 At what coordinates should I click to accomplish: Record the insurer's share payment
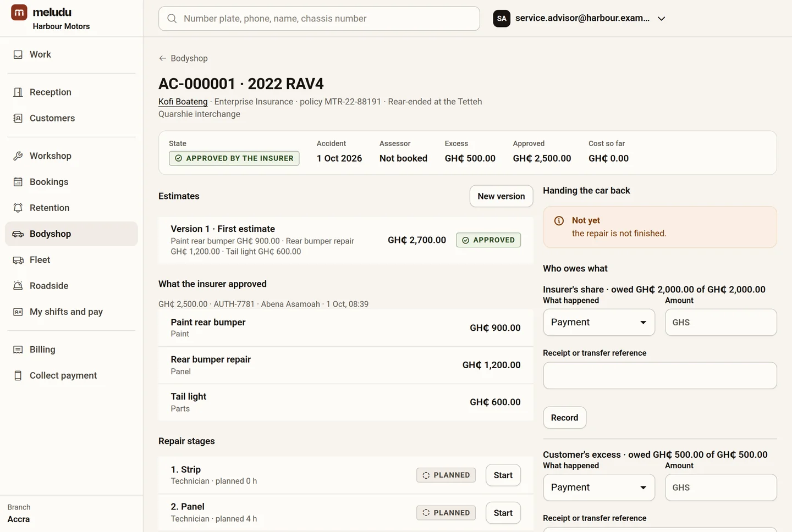coord(565,418)
